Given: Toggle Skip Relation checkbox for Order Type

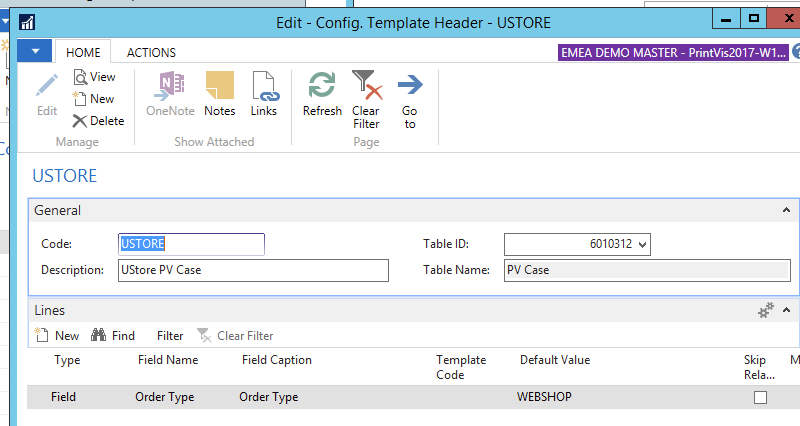Looking at the screenshot, I should 760,397.
